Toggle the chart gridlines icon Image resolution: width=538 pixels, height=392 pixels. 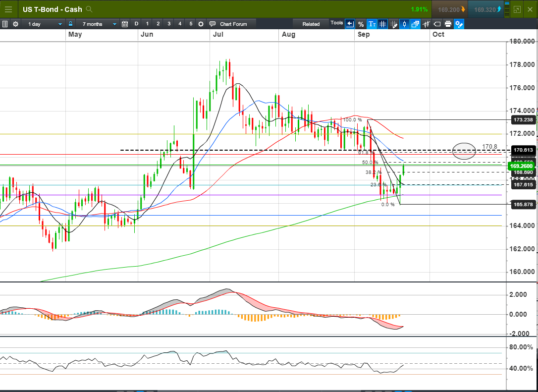(382, 24)
